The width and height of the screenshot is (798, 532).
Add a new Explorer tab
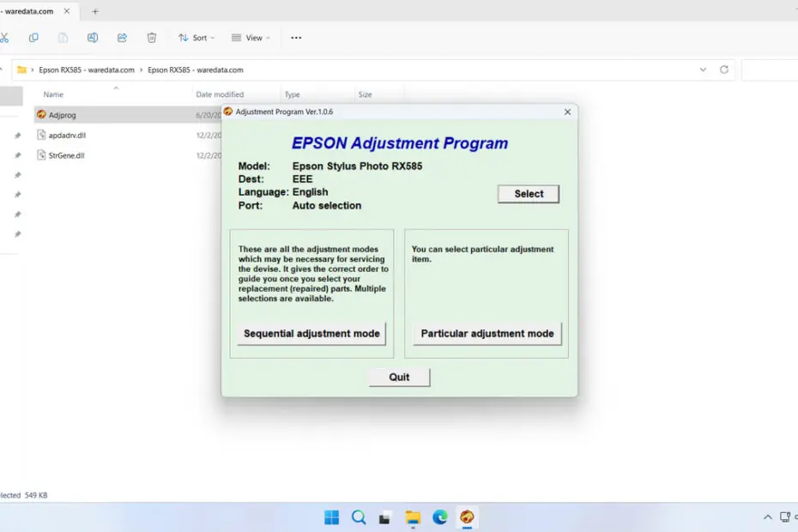95,10
